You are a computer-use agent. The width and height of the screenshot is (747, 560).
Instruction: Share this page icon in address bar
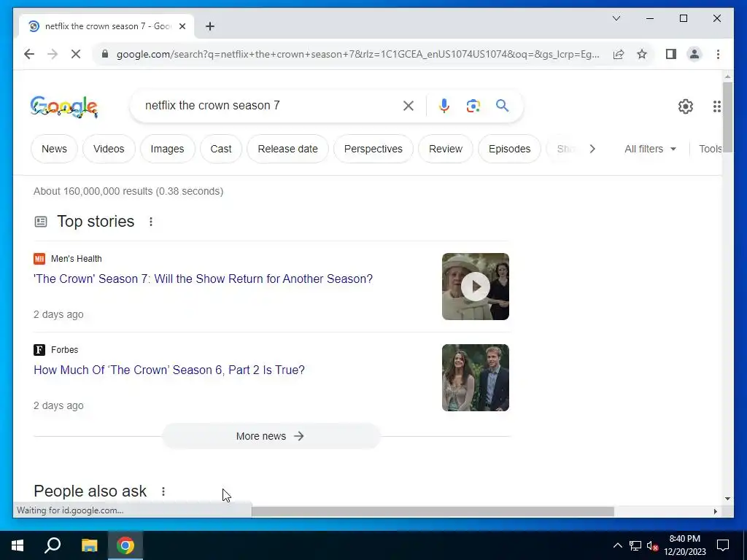619,54
